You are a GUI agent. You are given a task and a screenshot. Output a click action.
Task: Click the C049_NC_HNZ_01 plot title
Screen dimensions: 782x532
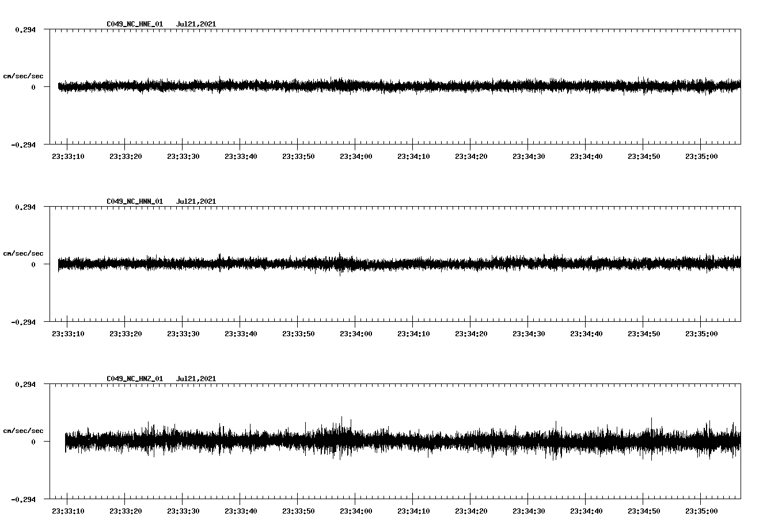pos(135,379)
